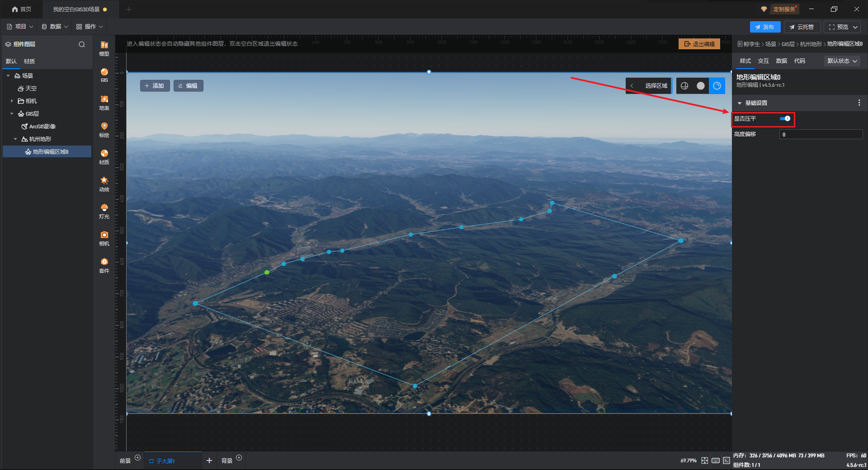The image size is (868, 470).
Task: Open the 灯光 component category
Action: pos(104,211)
